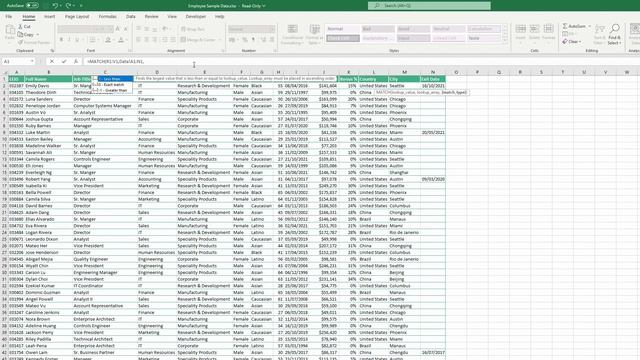Click the Orientation text icon
640x360 pixels.
pos(165,29)
